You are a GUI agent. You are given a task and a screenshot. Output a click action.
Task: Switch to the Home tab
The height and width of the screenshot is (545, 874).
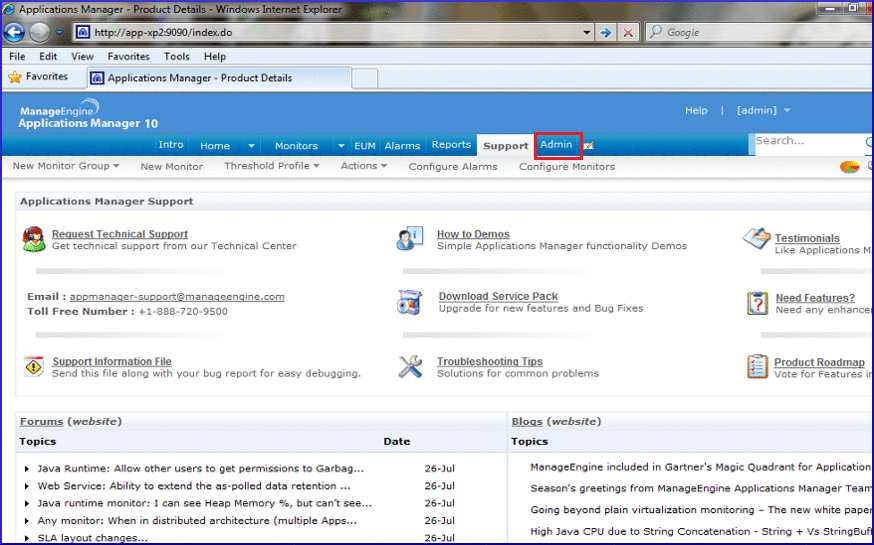(x=215, y=145)
